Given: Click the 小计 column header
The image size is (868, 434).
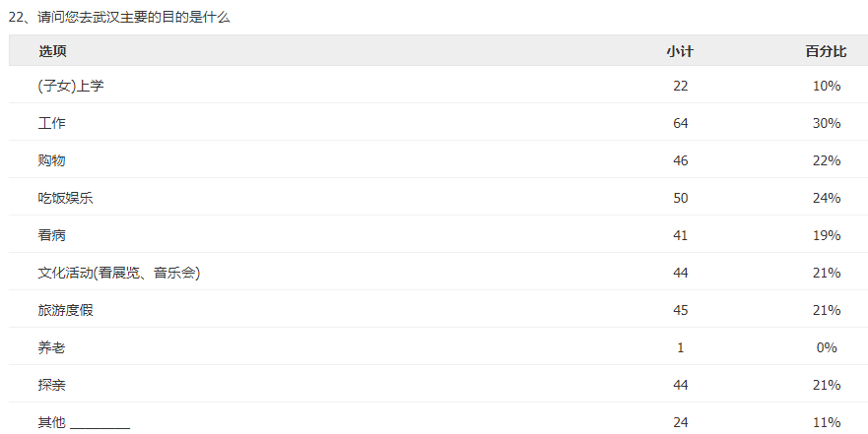Looking at the screenshot, I should click(x=680, y=51).
